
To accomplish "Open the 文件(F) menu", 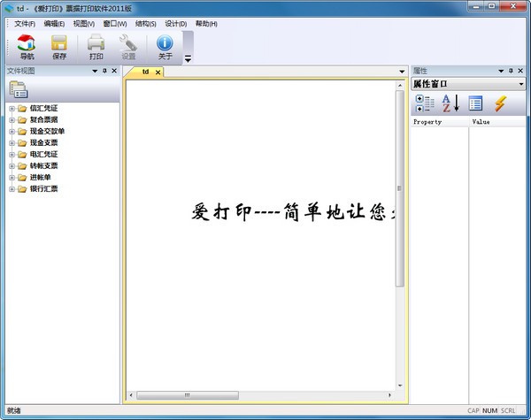I will (x=25, y=24).
